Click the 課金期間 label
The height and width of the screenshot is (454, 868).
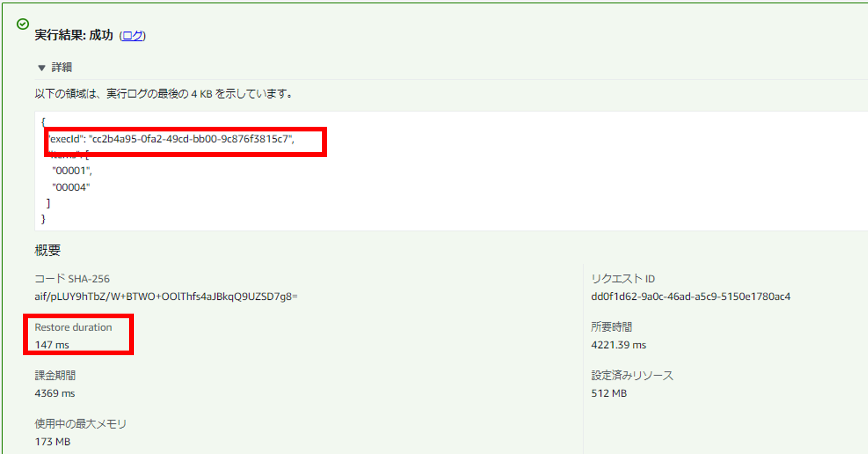55,375
